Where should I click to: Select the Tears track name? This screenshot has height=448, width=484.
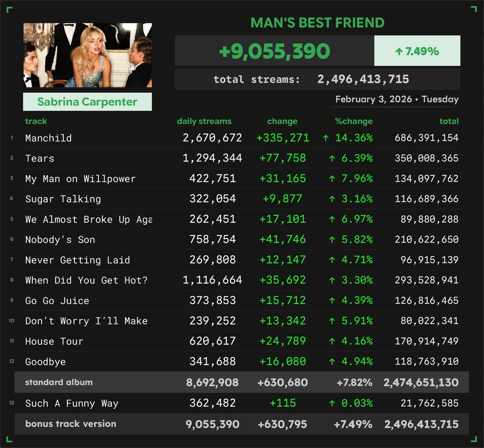(x=40, y=158)
